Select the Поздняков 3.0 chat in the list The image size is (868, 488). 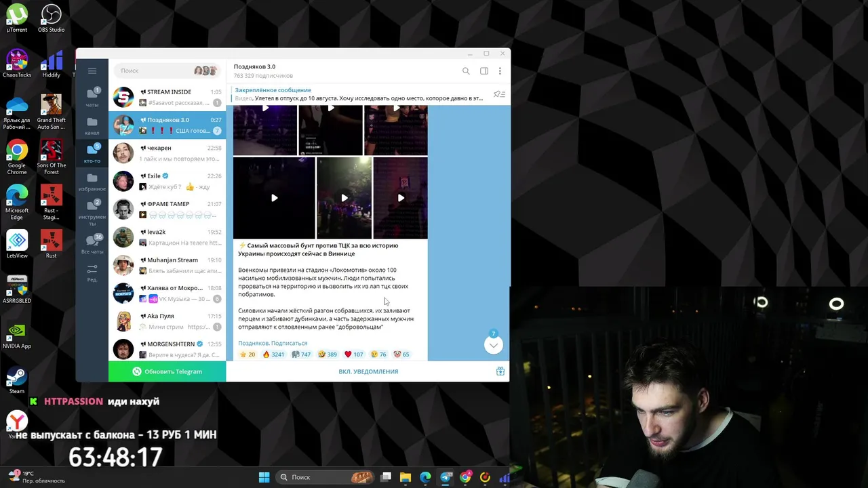pyautogui.click(x=167, y=125)
